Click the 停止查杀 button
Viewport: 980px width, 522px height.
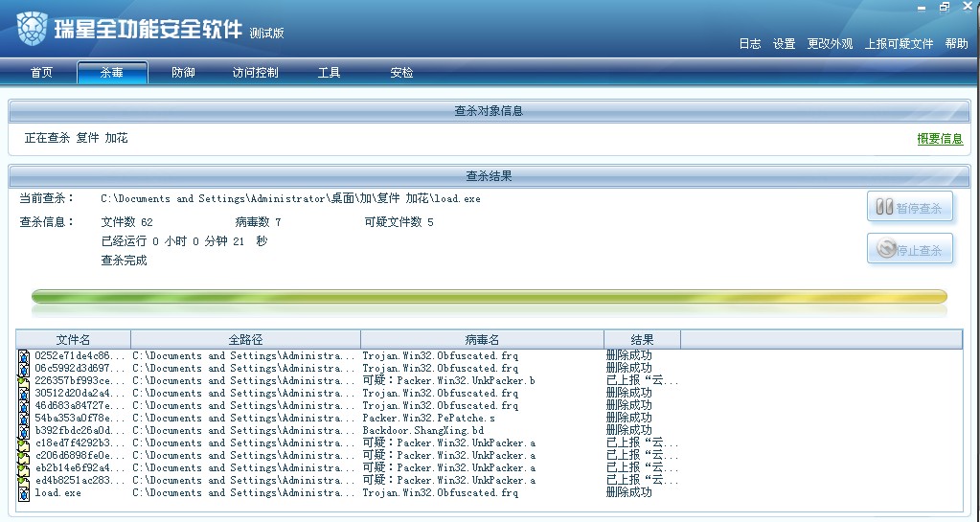point(910,249)
